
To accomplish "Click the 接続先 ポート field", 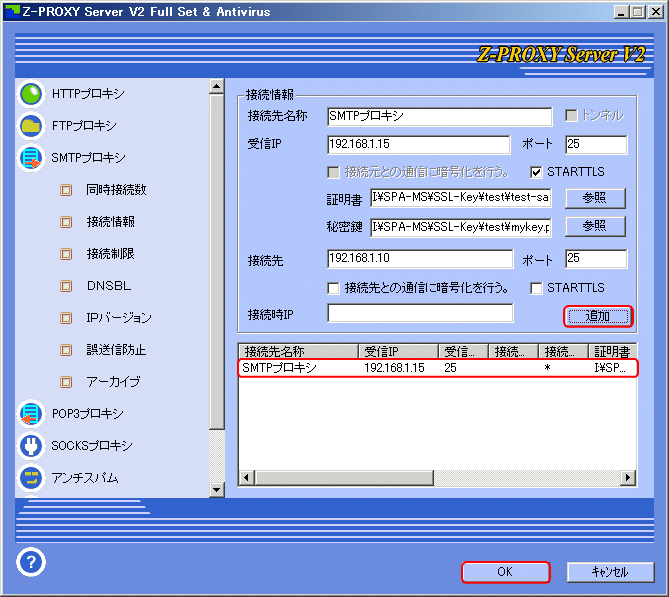I will tap(596, 259).
